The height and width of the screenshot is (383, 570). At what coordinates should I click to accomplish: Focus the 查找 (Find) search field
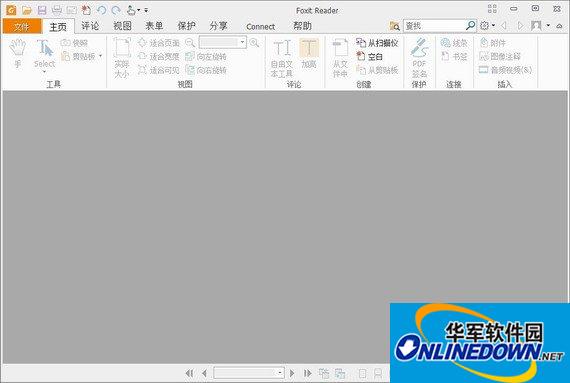click(434, 26)
